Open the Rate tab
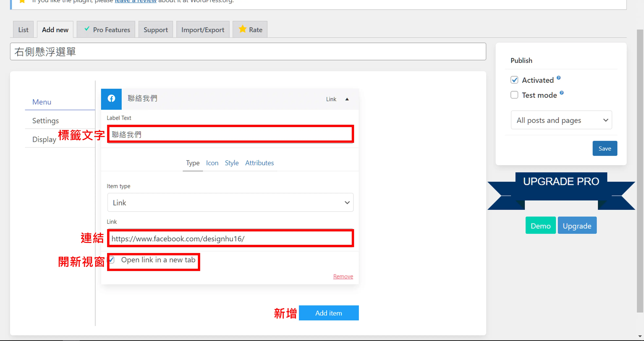 pos(250,29)
